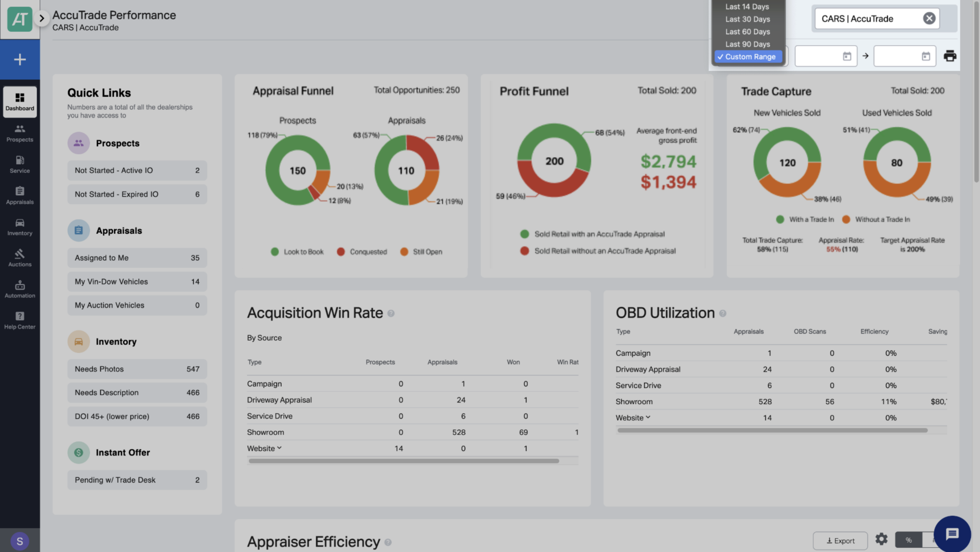This screenshot has width=980, height=552.
Task: Expand Website row in Acquisition Win Rate
Action: tap(279, 448)
